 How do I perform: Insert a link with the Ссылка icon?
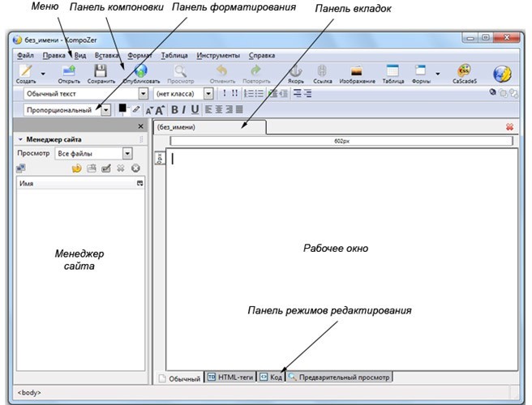click(322, 70)
